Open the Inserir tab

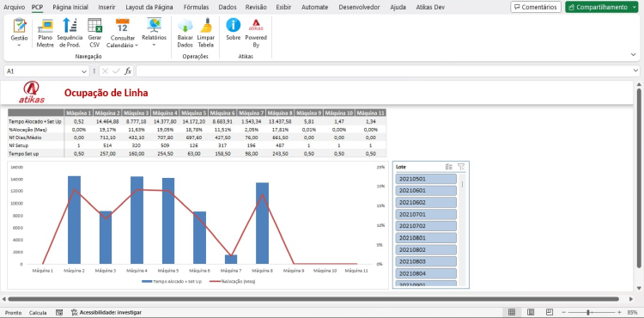pos(106,7)
